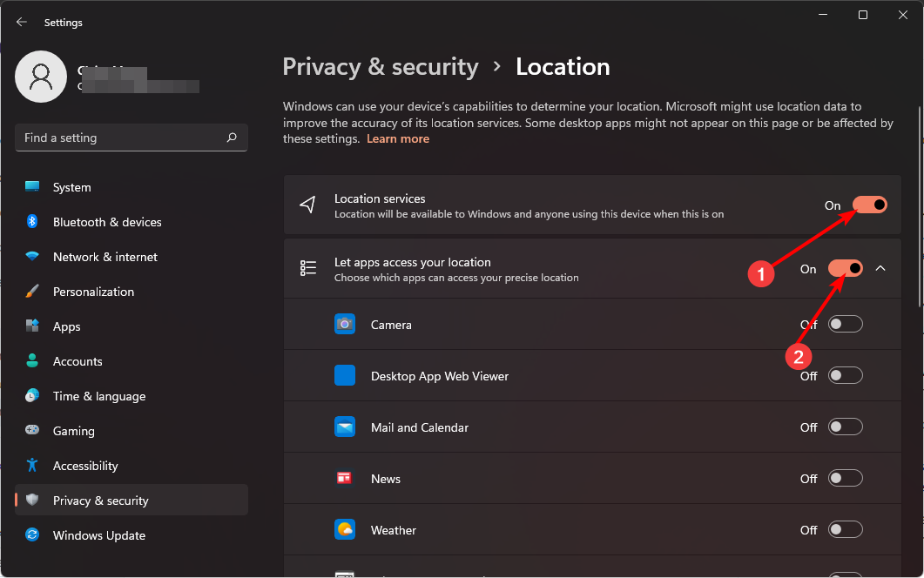Screen dimensions: 924x578
Task: Disable Let apps access your location
Action: (x=845, y=269)
